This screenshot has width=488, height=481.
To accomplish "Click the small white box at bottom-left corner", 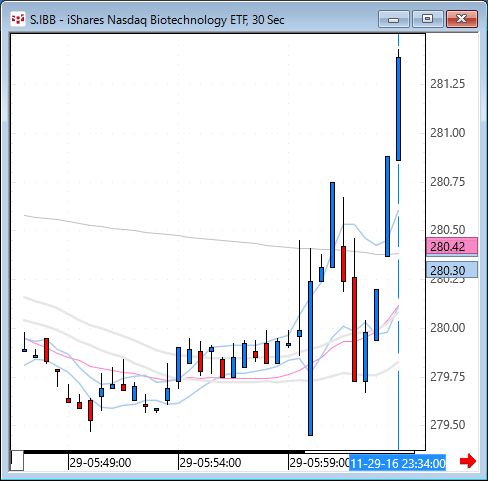I will [17, 460].
